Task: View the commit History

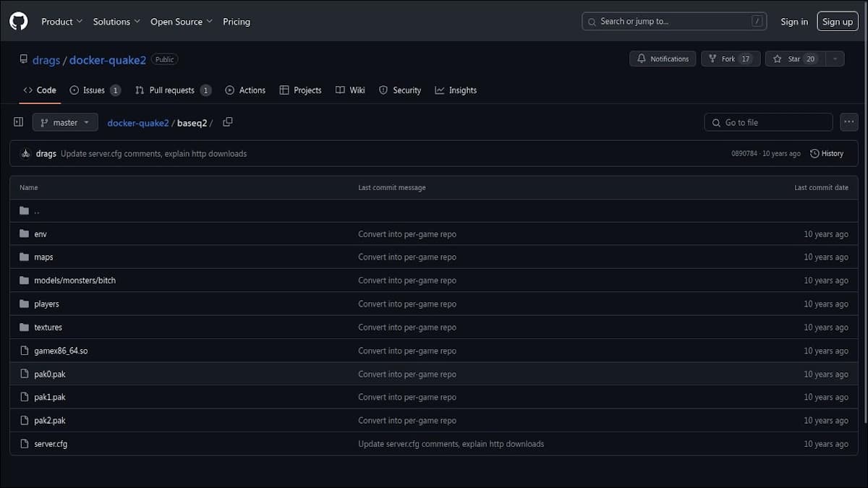Action: click(827, 153)
